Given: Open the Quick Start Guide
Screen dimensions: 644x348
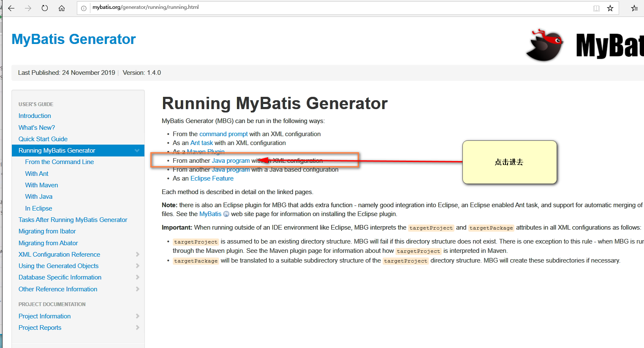Looking at the screenshot, I should coord(43,139).
